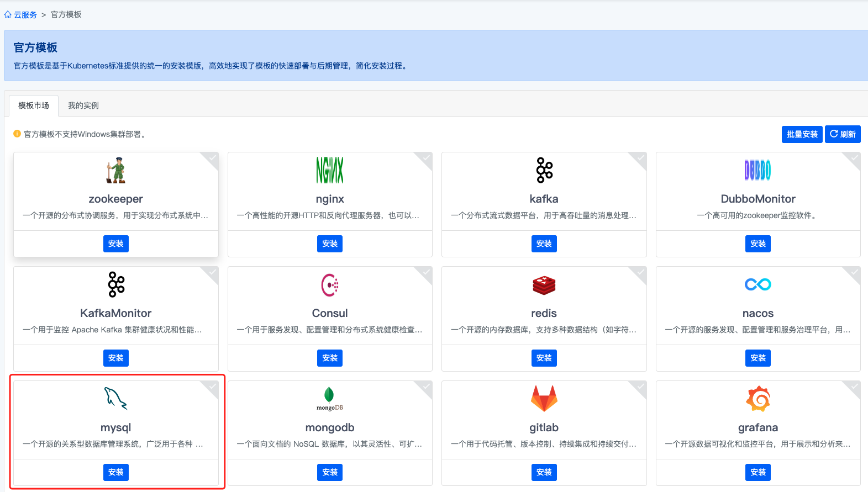
Task: Install the nginx template
Action: click(x=330, y=244)
